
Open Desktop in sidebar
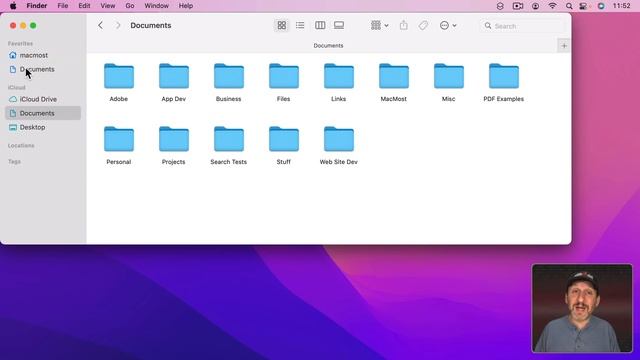coord(43,127)
